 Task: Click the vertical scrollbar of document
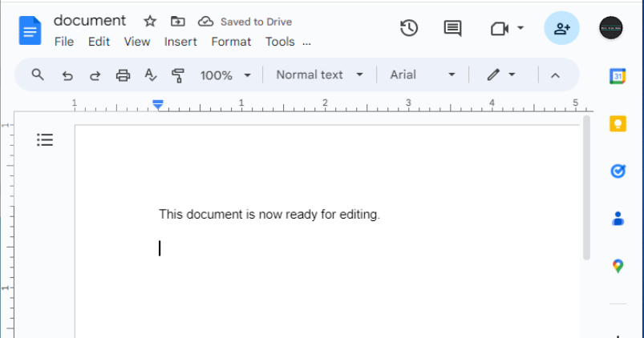pos(587,188)
